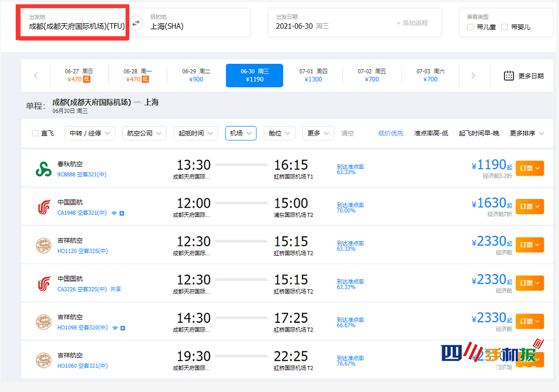Select the 06-27 周日 ¥470 date tab
Screen dimensions: 559x392
(79, 76)
